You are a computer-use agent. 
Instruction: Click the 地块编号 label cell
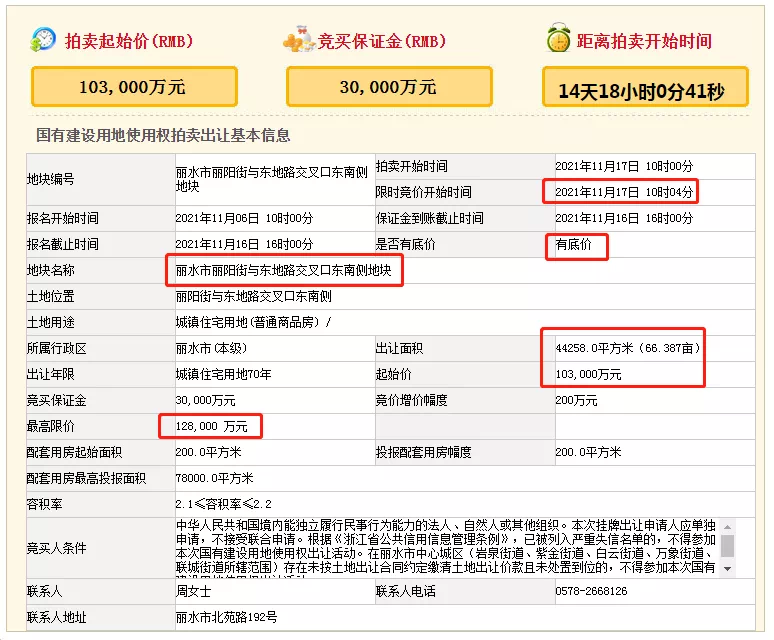tap(101, 179)
